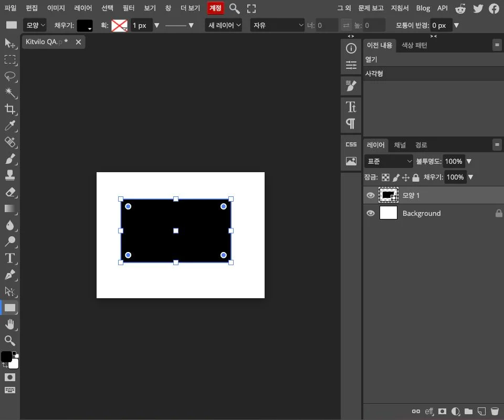The width and height of the screenshot is (504, 420).
Task: Click the search magnifier in menu bar
Action: (x=234, y=8)
